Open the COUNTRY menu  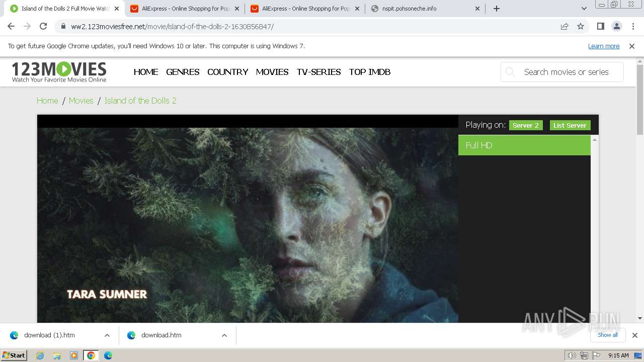(x=227, y=72)
